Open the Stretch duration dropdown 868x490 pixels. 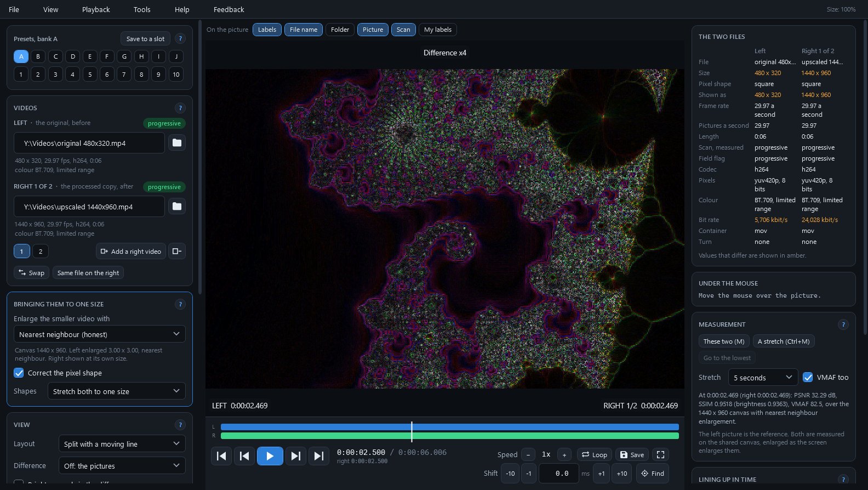tap(763, 377)
